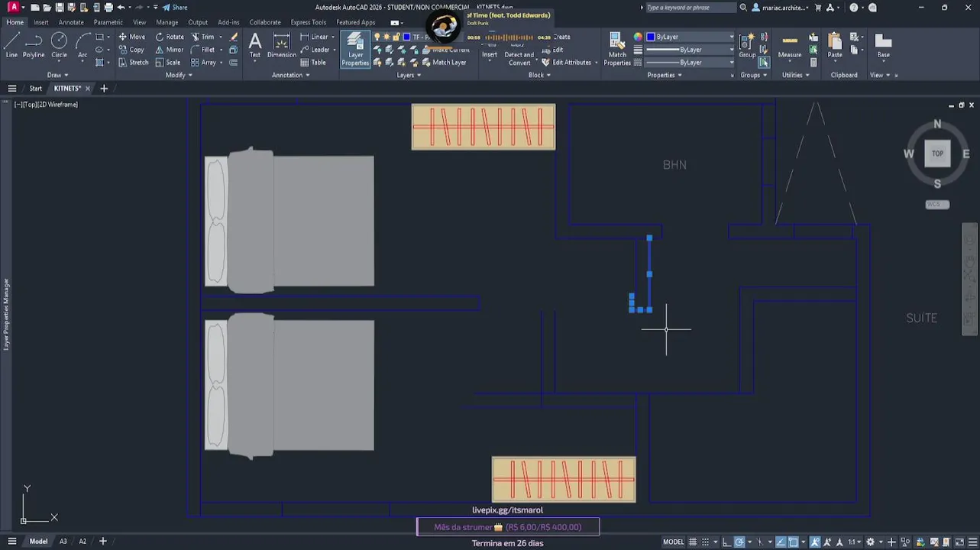Open the Layer Properties manager
The image size is (980, 550).
pyautogui.click(x=355, y=49)
